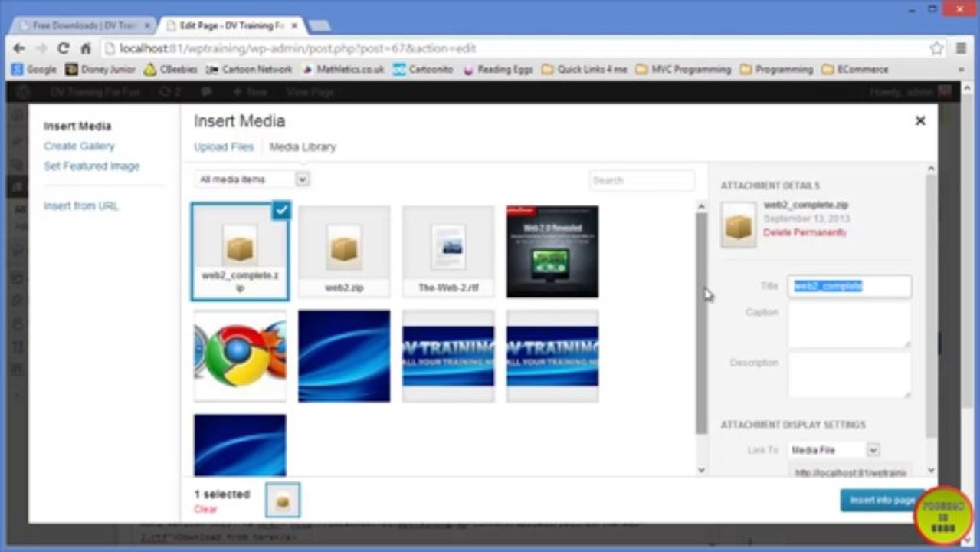Select Insert Media in the left menu
Screen dimensions: 980x552
(77, 126)
